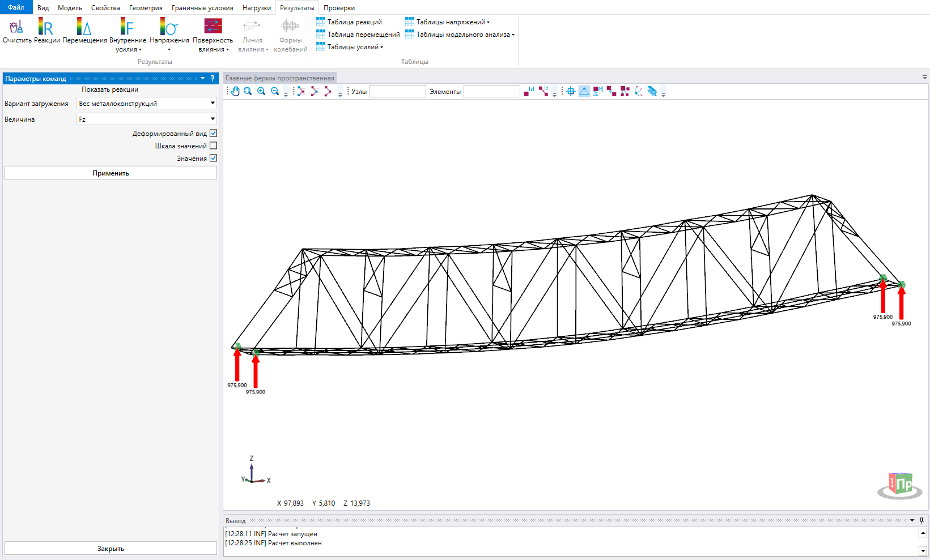Screen dimensions: 930x560
Task: Toggle node Id labels icon
Action: (x=529, y=91)
